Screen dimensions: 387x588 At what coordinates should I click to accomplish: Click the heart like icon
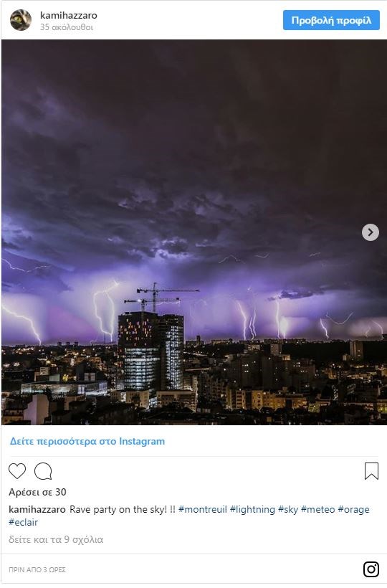pos(17,471)
